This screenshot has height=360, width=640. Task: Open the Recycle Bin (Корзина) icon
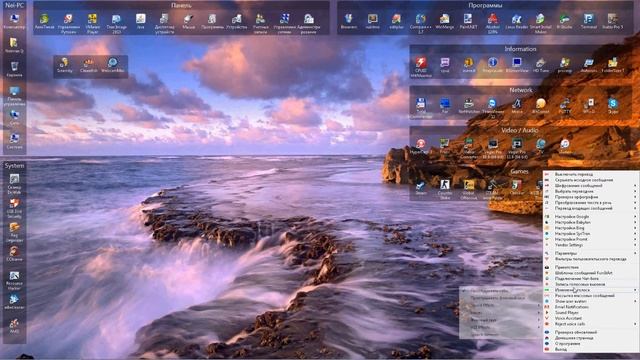coord(14,69)
